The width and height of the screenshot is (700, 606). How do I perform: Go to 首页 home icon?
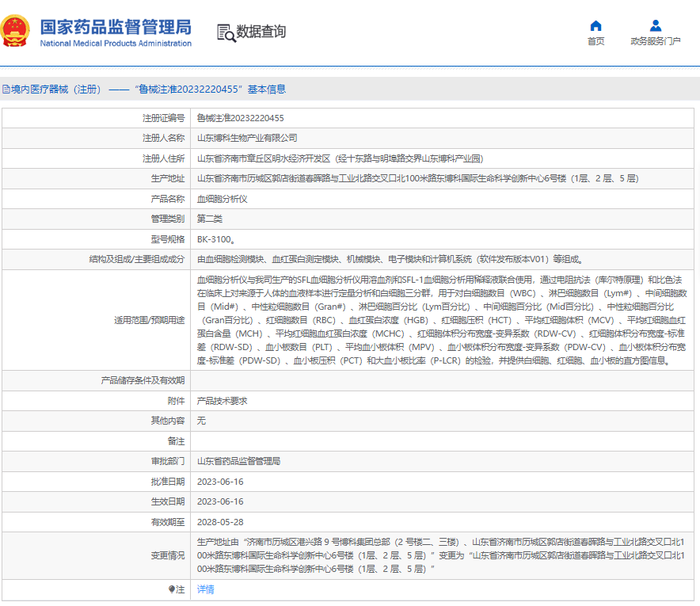point(595,25)
